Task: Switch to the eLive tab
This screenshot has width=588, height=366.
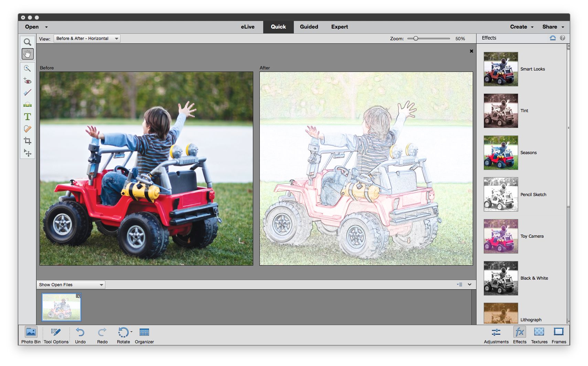Action: pyautogui.click(x=248, y=27)
